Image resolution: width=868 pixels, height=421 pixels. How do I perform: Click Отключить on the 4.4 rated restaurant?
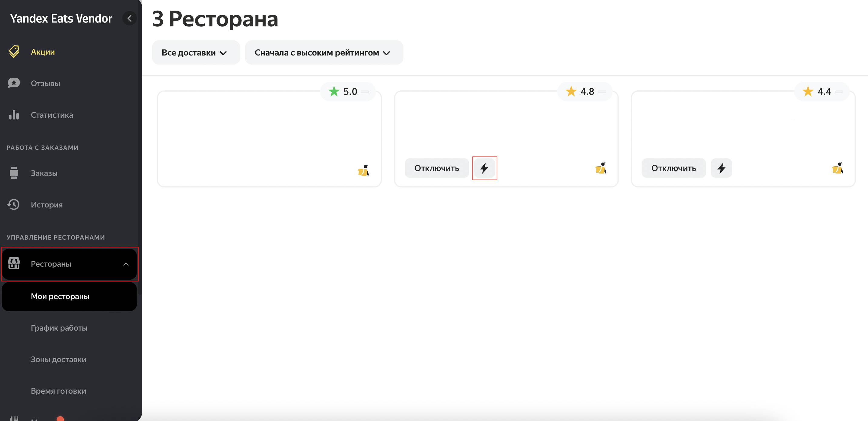pyautogui.click(x=673, y=168)
